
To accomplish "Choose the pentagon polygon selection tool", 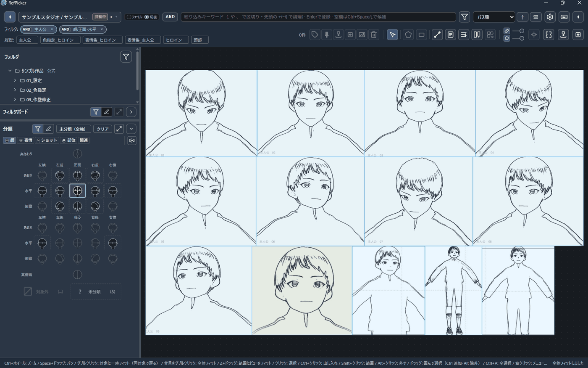I will tap(408, 34).
